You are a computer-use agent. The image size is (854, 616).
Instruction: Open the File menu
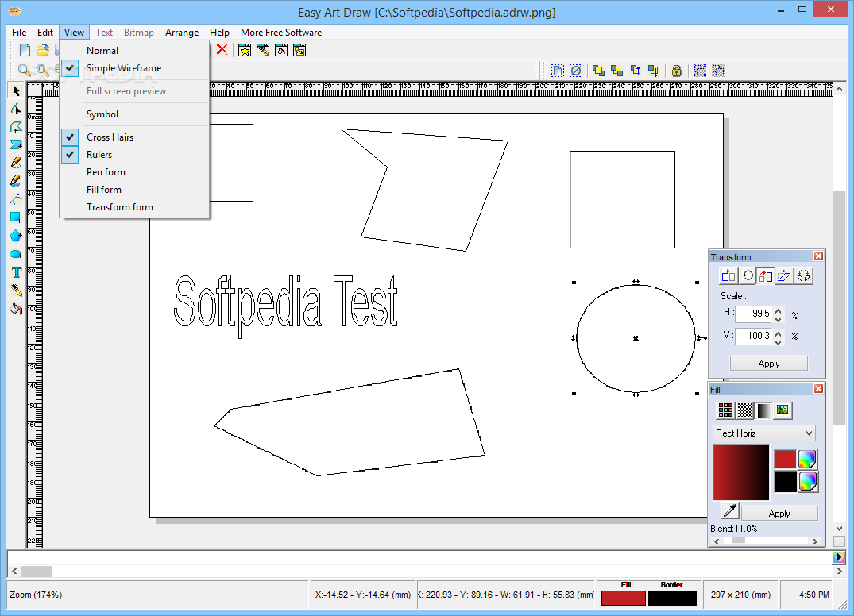click(19, 32)
